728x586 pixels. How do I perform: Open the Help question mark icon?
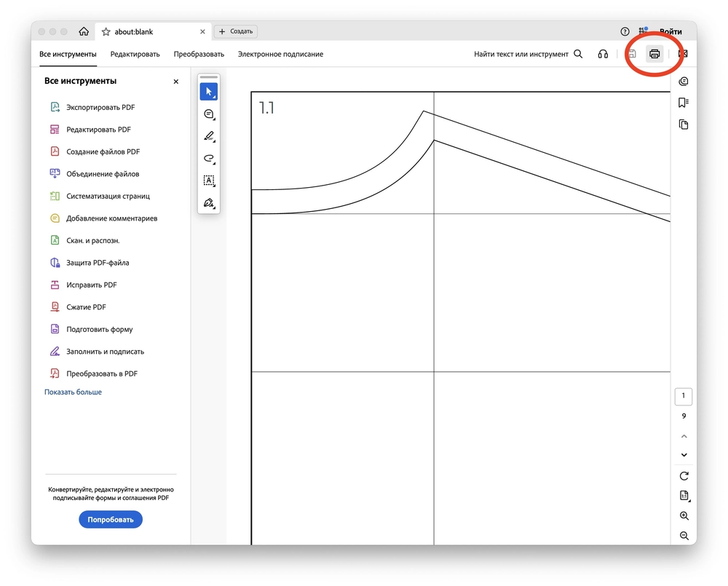coord(625,31)
